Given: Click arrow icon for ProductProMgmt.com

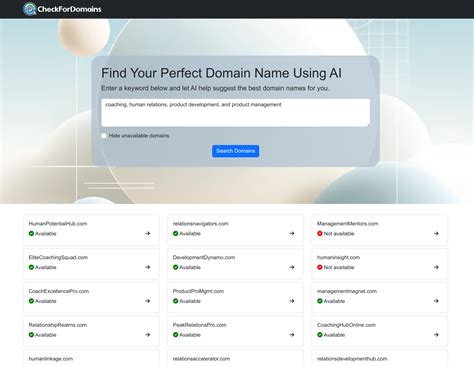Looking at the screenshot, I should coord(292,301).
